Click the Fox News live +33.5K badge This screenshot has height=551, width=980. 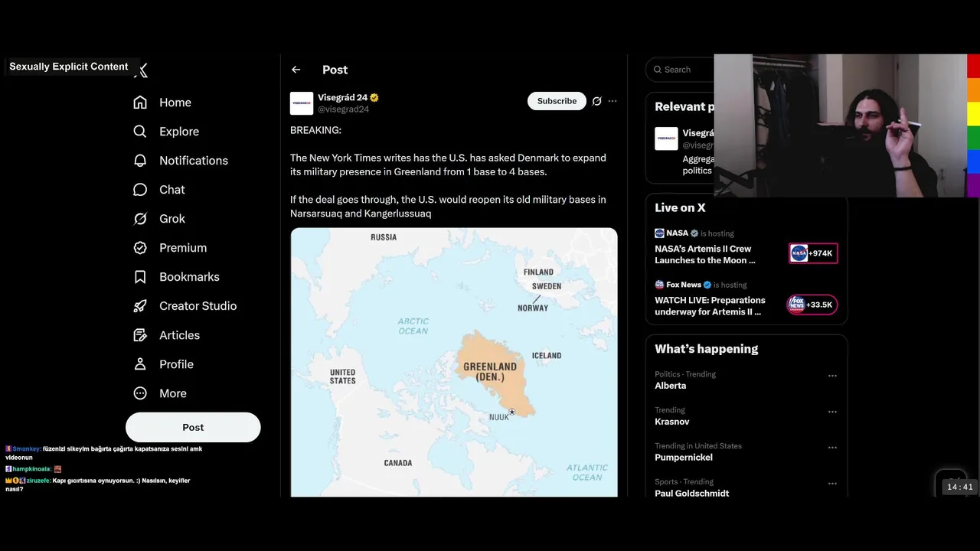(812, 305)
